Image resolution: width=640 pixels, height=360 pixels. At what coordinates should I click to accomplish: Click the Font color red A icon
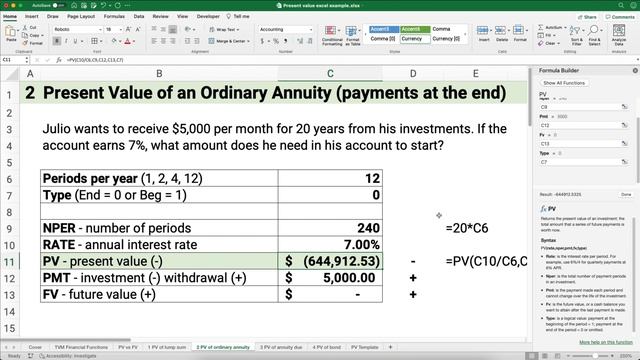[127, 41]
